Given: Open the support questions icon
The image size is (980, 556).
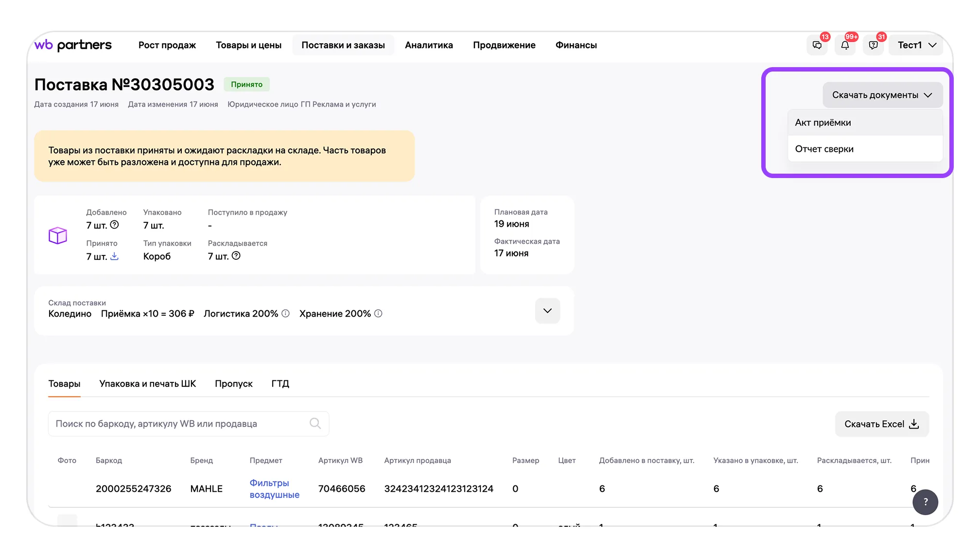Looking at the screenshot, I should tap(874, 45).
